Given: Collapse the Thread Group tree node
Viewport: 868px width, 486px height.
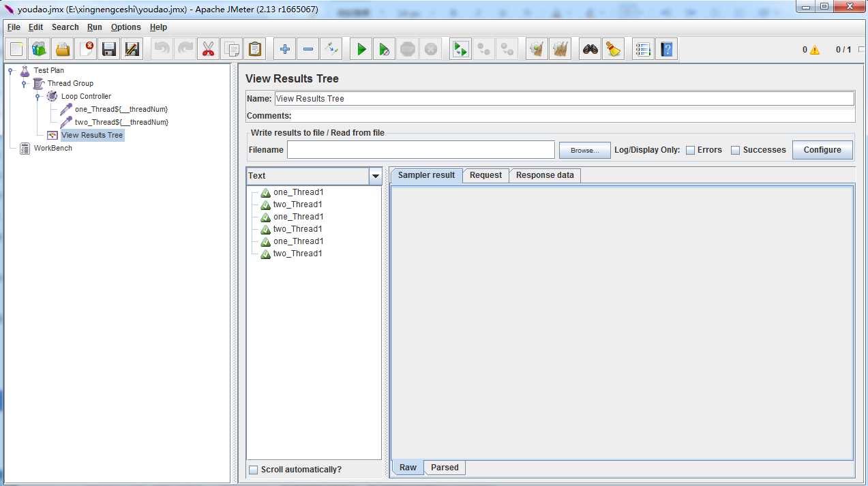Looking at the screenshot, I should click(25, 84).
